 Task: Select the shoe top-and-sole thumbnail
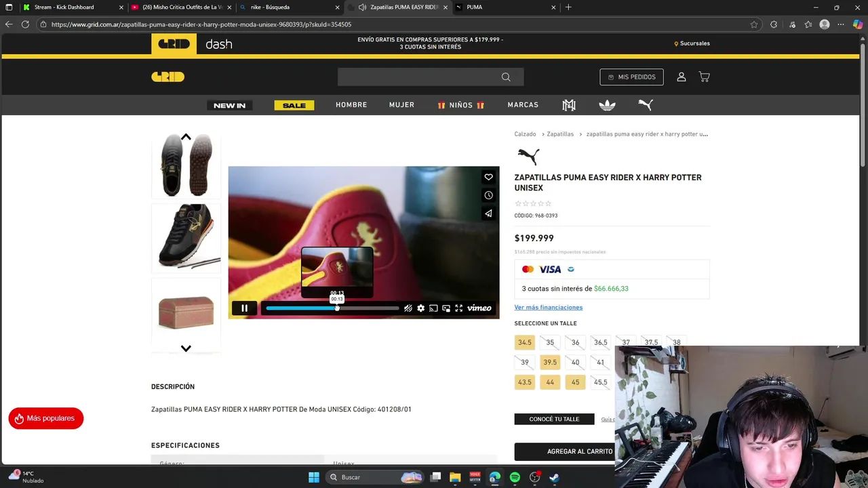tap(186, 165)
